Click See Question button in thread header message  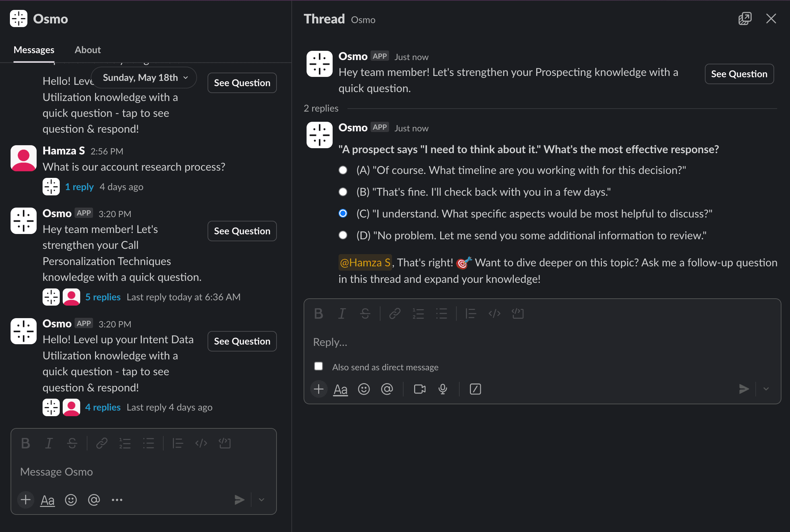[739, 74]
